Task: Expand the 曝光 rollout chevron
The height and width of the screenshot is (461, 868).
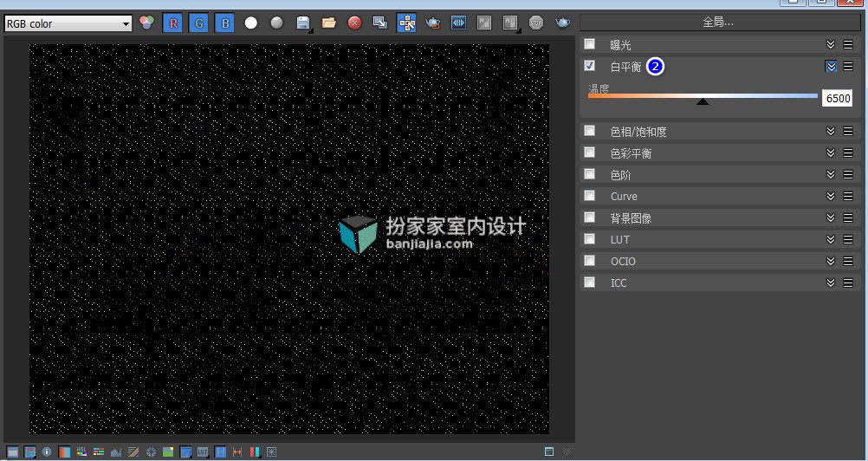Action: pyautogui.click(x=831, y=45)
